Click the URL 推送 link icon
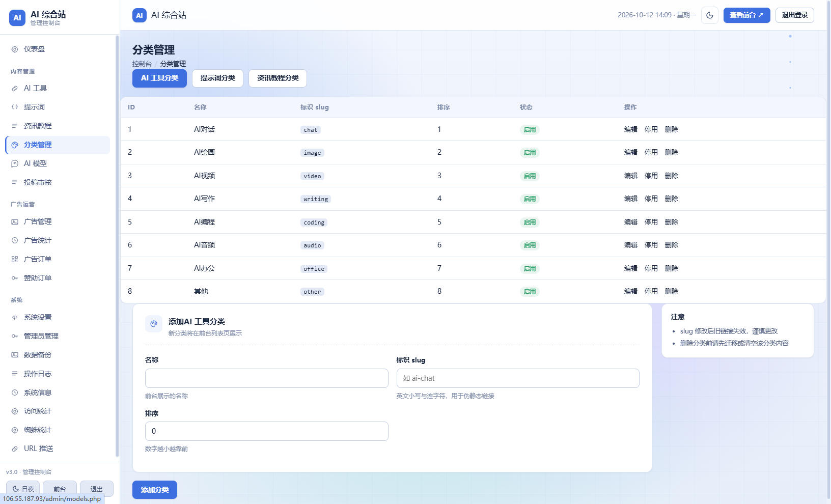831x504 pixels. (x=15, y=449)
